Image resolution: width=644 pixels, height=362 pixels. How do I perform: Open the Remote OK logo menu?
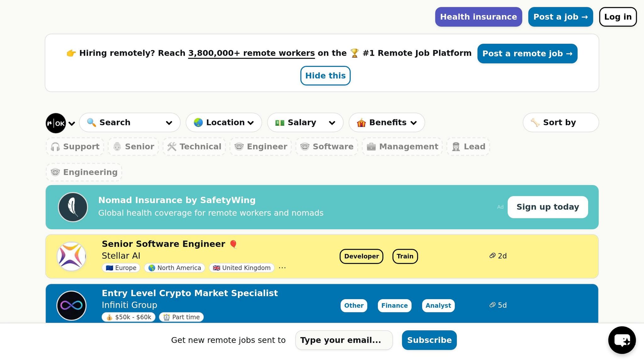point(56,123)
